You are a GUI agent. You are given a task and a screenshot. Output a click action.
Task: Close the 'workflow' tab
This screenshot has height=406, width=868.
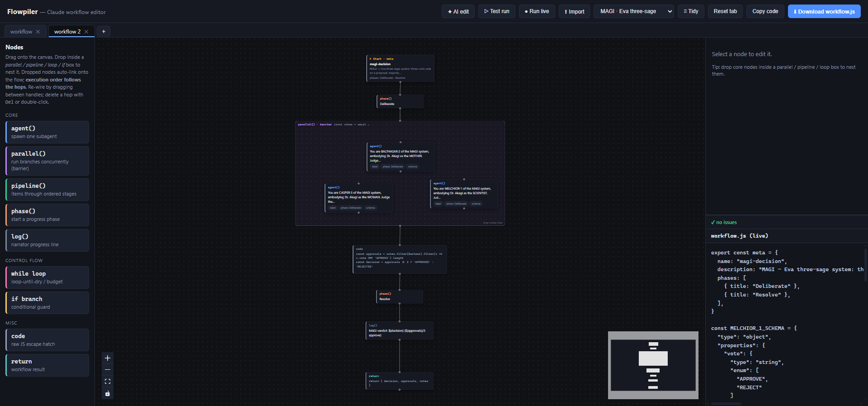(38, 32)
